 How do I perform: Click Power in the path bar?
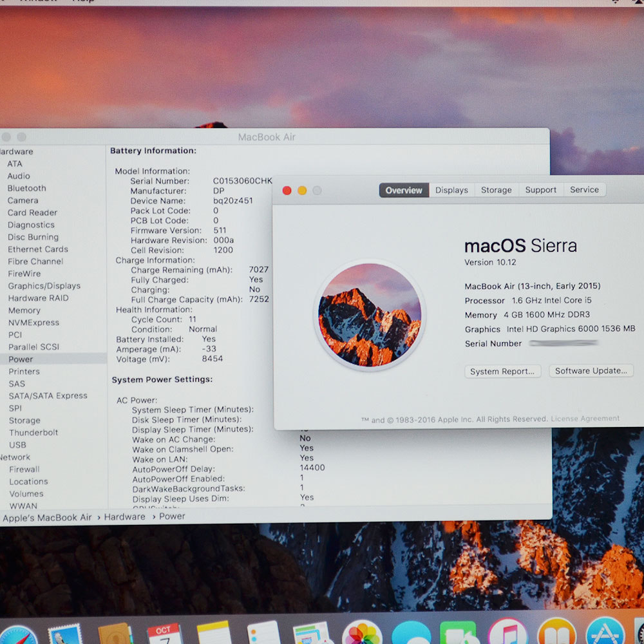pos(172,516)
